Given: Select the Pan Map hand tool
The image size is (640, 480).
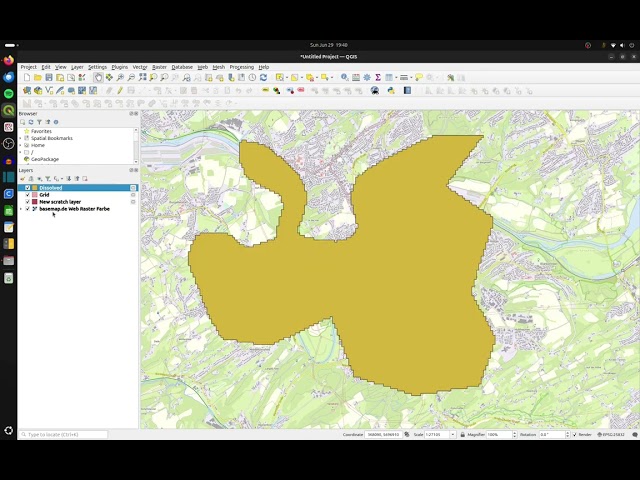Looking at the screenshot, I should [98, 78].
